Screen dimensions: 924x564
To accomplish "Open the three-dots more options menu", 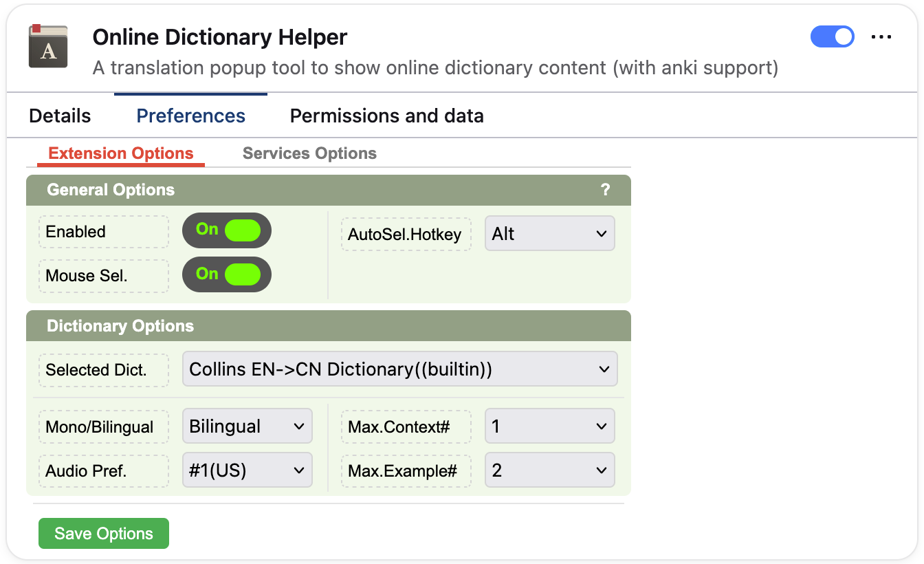I will [x=881, y=37].
